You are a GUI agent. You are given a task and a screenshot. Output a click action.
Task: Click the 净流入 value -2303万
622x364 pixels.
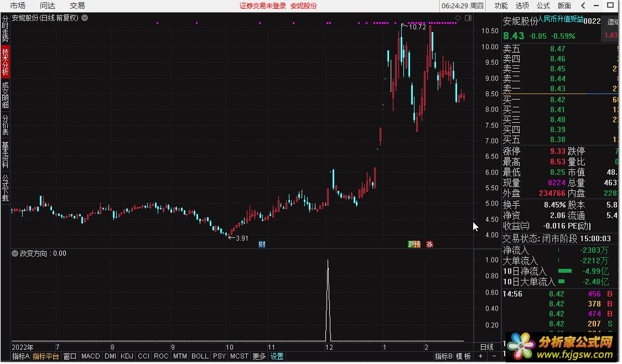pyautogui.click(x=594, y=250)
